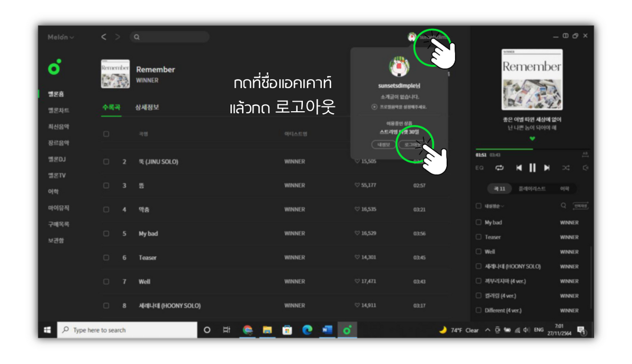Click the 내정보 button in profile popup
632x364 pixels.
381,144
